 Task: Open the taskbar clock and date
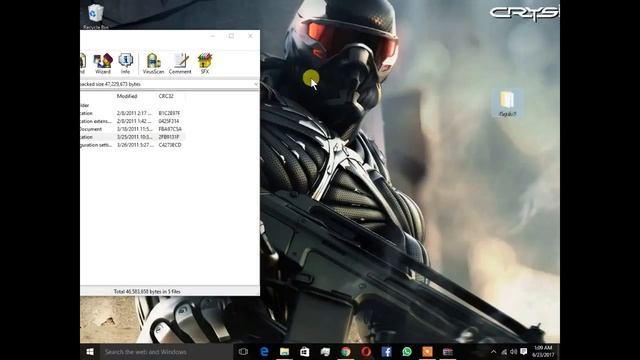click(x=543, y=352)
